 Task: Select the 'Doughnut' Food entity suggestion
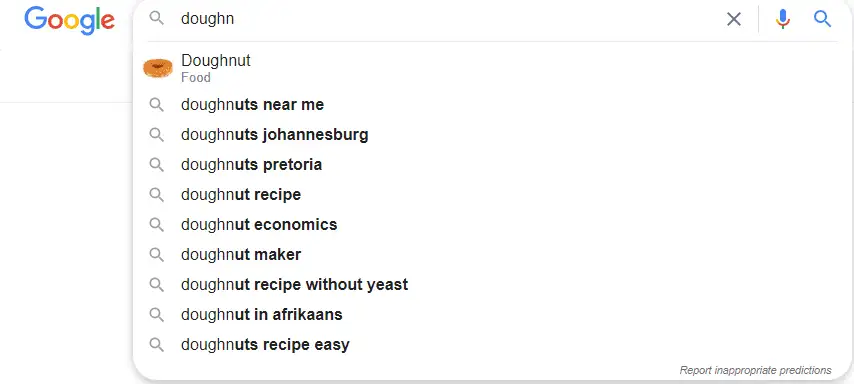492,68
